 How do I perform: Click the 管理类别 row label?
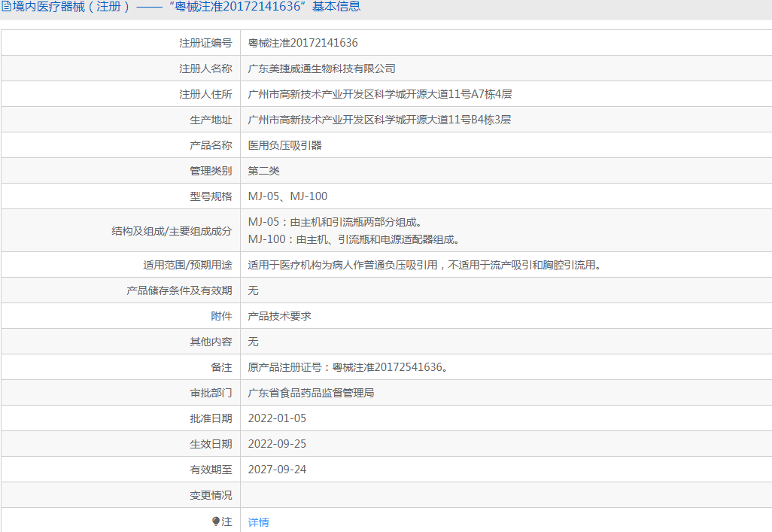point(211,171)
